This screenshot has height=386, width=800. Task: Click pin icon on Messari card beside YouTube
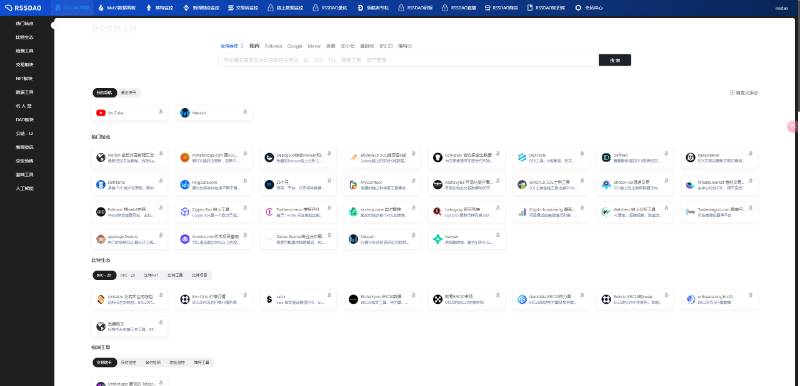point(245,111)
